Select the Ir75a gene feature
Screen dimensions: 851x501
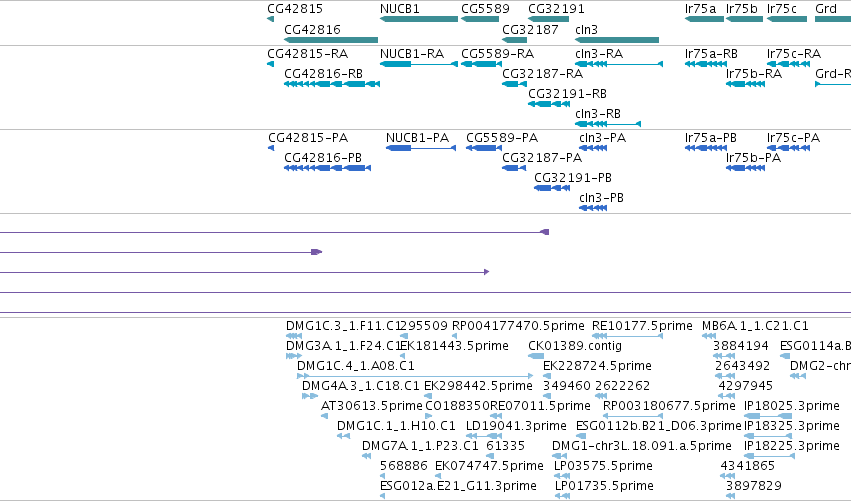click(704, 19)
